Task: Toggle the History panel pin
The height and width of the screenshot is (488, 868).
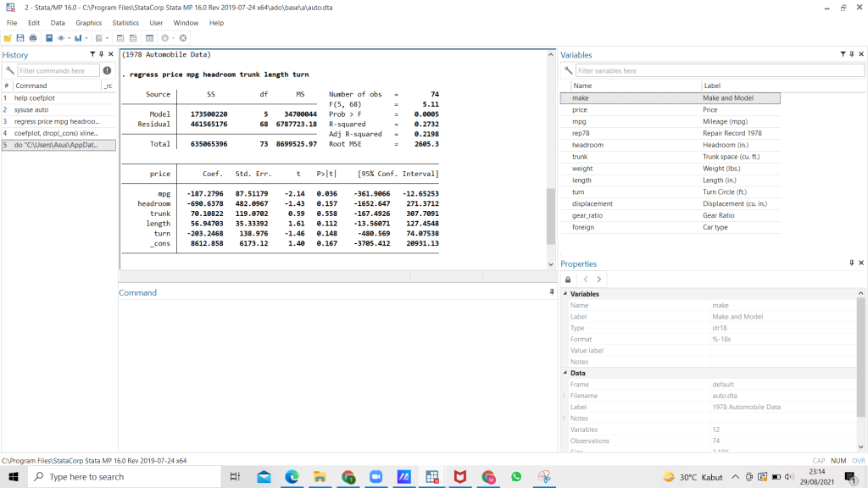Action: click(x=102, y=54)
